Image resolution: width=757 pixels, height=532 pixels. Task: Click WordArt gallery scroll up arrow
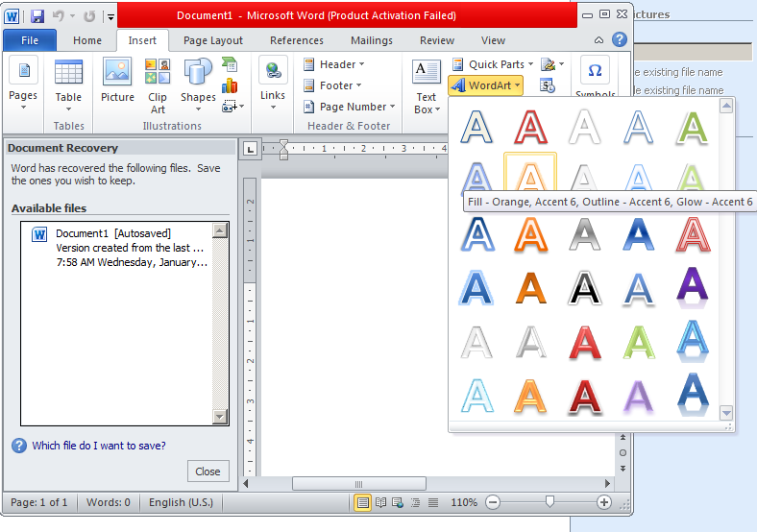click(x=726, y=106)
